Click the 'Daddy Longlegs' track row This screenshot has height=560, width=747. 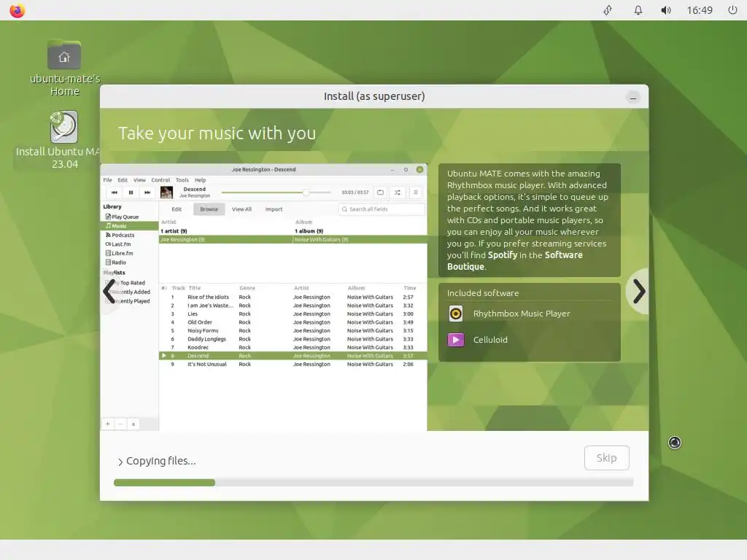coord(293,339)
